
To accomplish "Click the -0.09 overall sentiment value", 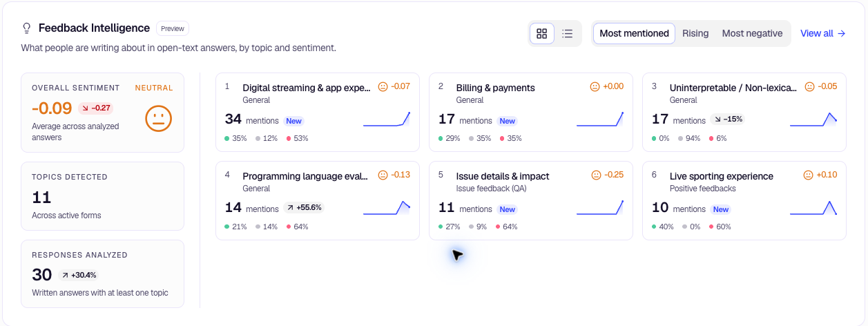I will 52,108.
